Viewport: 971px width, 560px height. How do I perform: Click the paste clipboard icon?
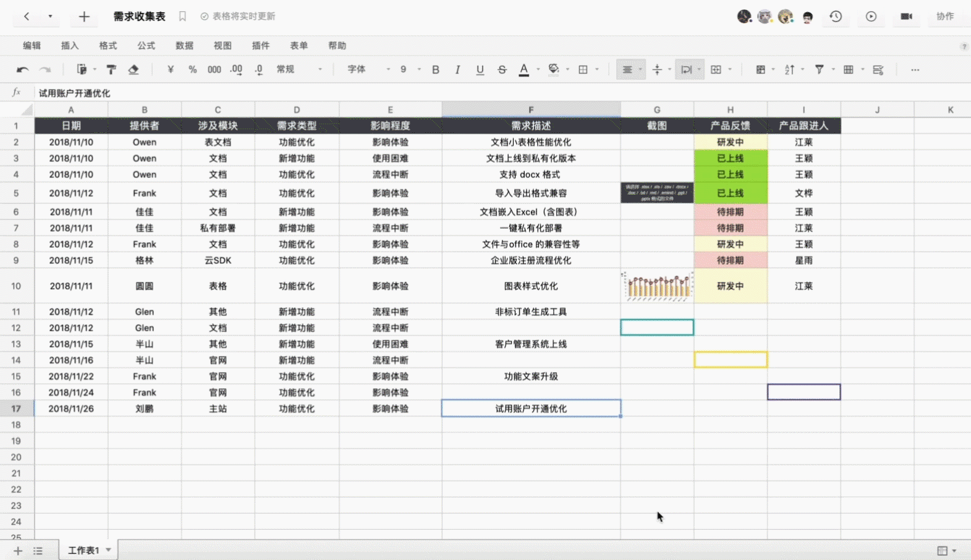tap(81, 70)
